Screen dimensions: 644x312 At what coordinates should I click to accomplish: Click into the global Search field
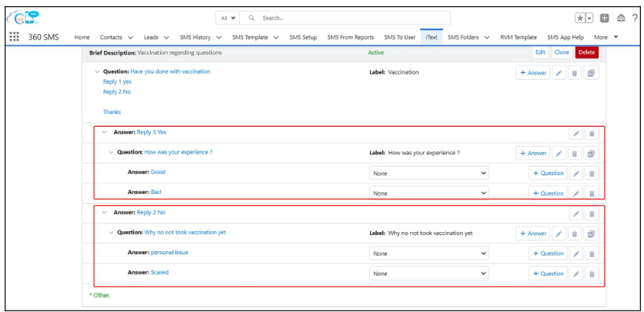346,18
